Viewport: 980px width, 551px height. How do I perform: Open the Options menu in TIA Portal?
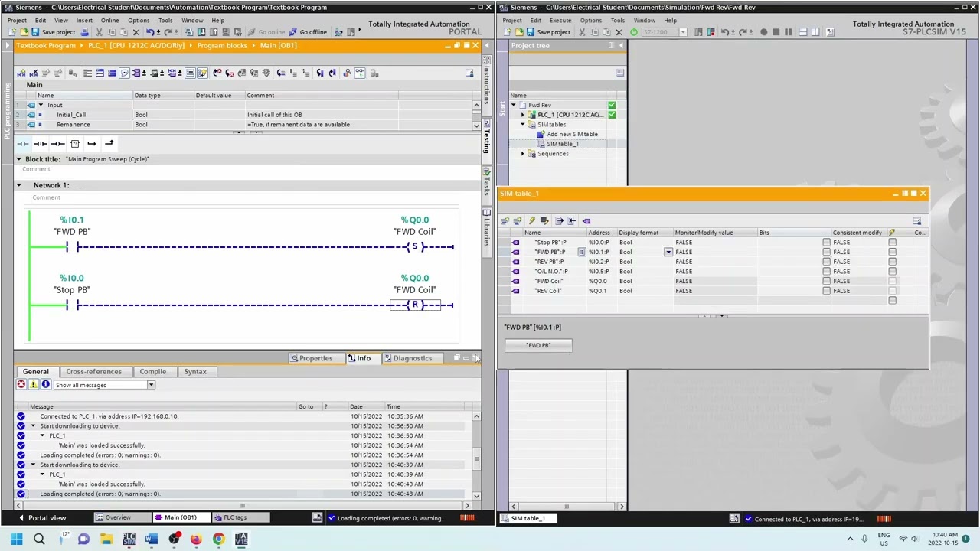click(139, 21)
